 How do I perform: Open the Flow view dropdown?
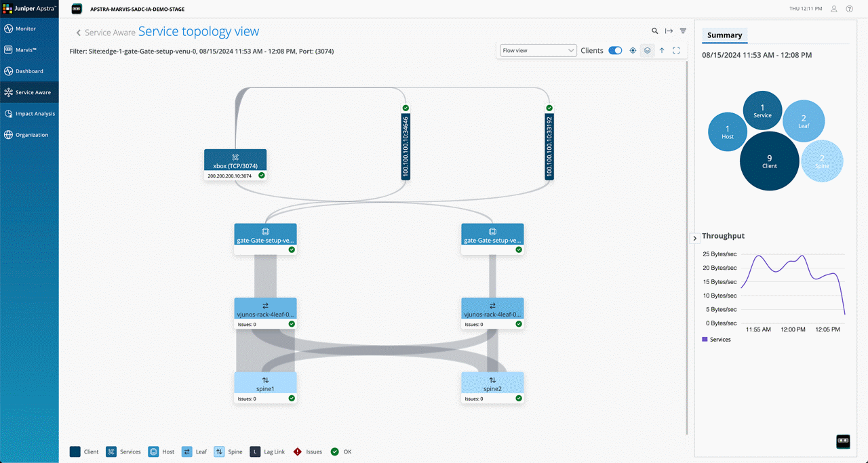click(x=538, y=50)
